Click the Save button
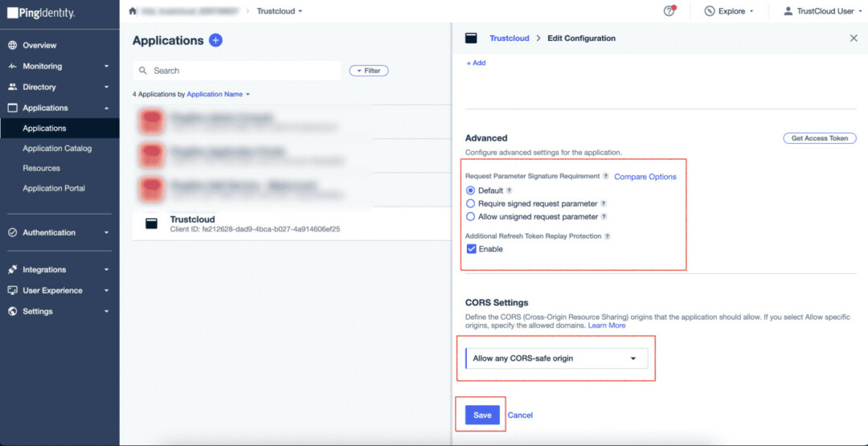Viewport: 868px width, 446px height. (482, 415)
